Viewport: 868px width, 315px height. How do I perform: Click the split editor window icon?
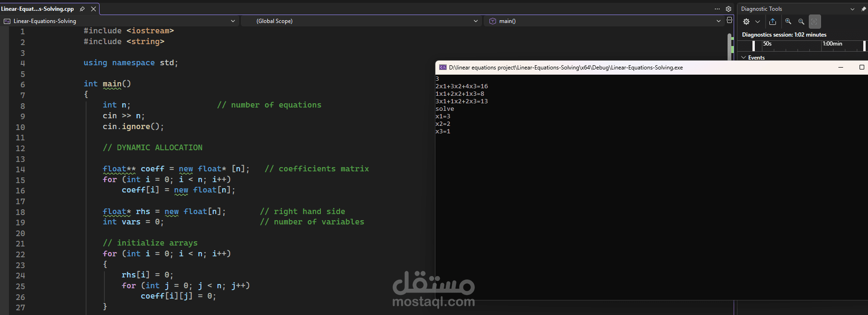[729, 20]
